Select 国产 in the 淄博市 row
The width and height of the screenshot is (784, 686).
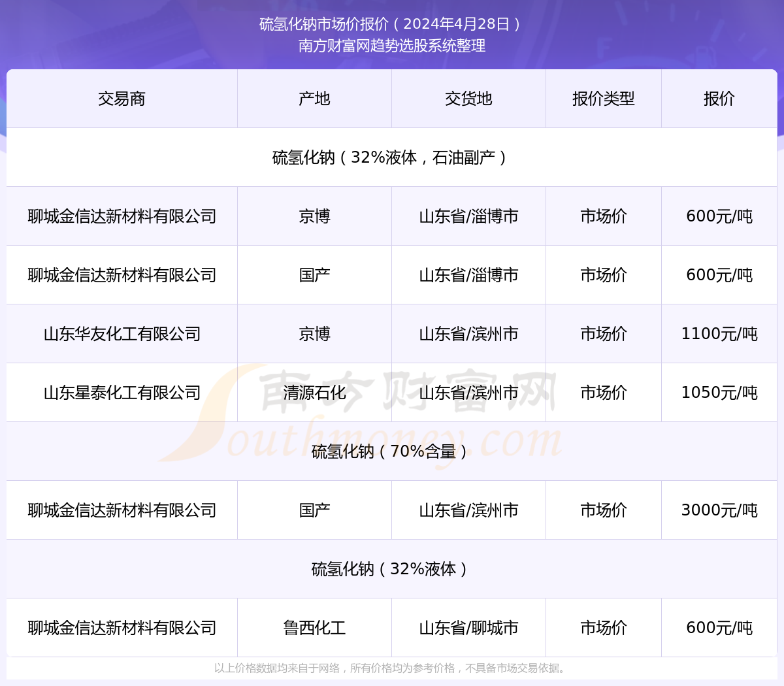pyautogui.click(x=314, y=275)
